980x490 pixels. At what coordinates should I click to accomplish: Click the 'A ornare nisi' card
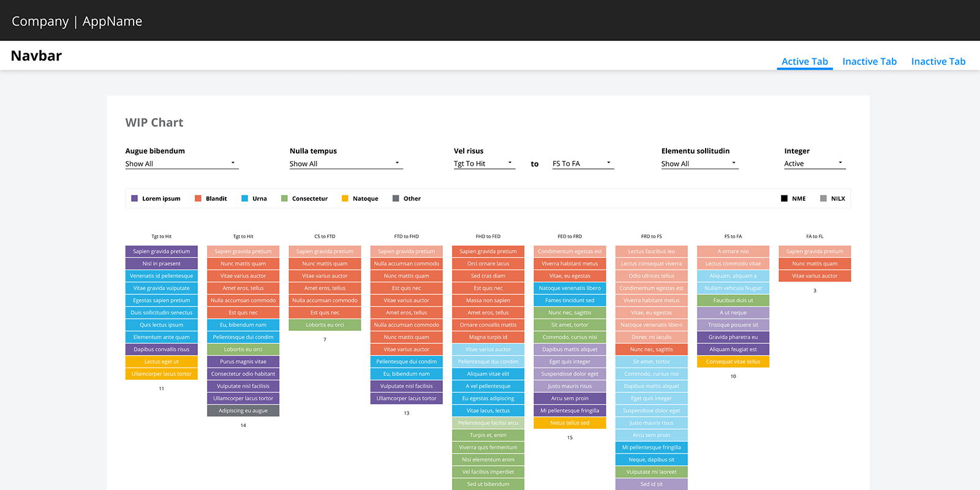point(733,251)
